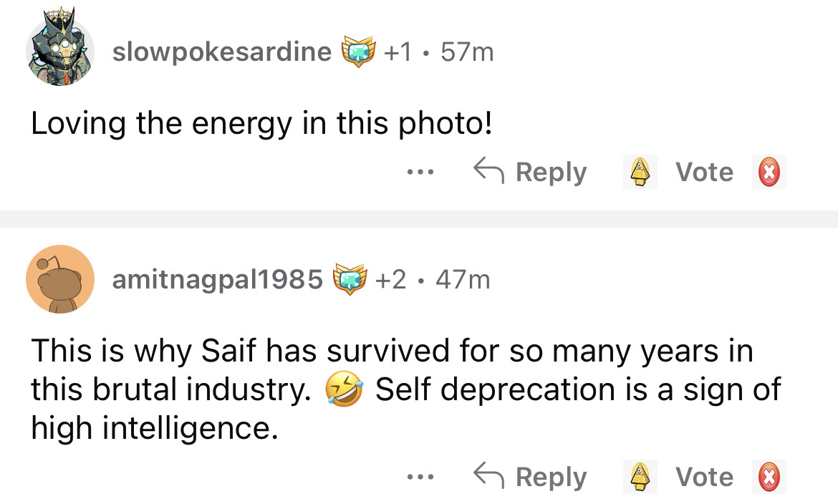Visit the amitnagpal1985 username profile link
The image size is (838, 504).
(x=218, y=278)
